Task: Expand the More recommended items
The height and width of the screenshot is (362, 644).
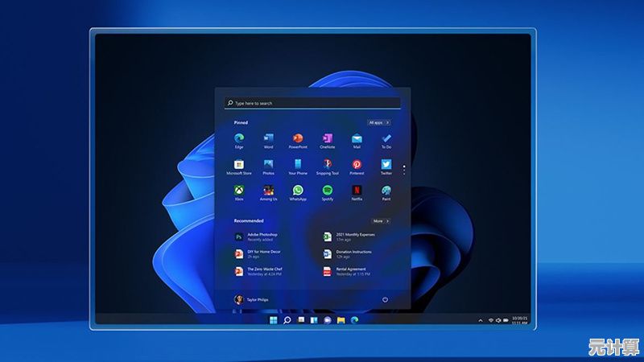Action: click(x=380, y=220)
